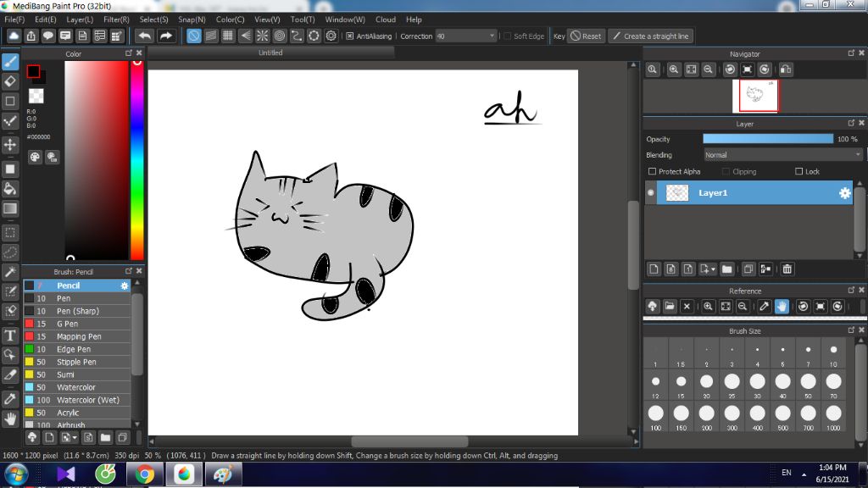Toggle the Hand tool in Reference panel
Image resolution: width=868 pixels, height=488 pixels.
782,307
